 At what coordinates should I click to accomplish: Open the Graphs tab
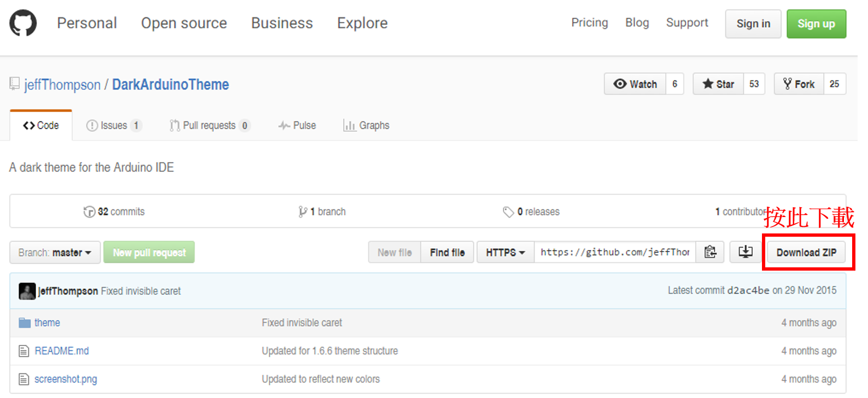coord(366,126)
